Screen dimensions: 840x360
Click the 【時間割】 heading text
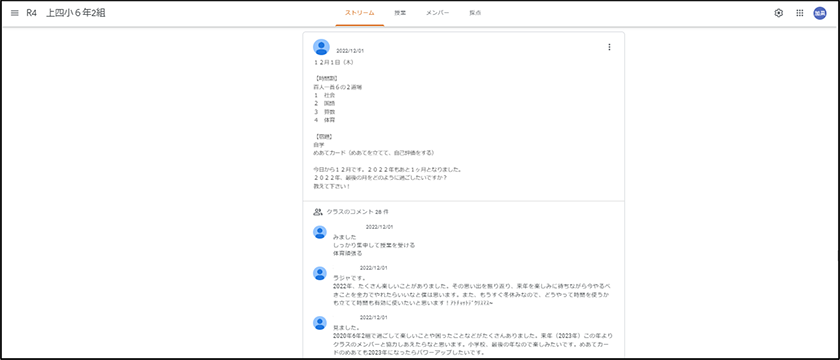tap(326, 78)
